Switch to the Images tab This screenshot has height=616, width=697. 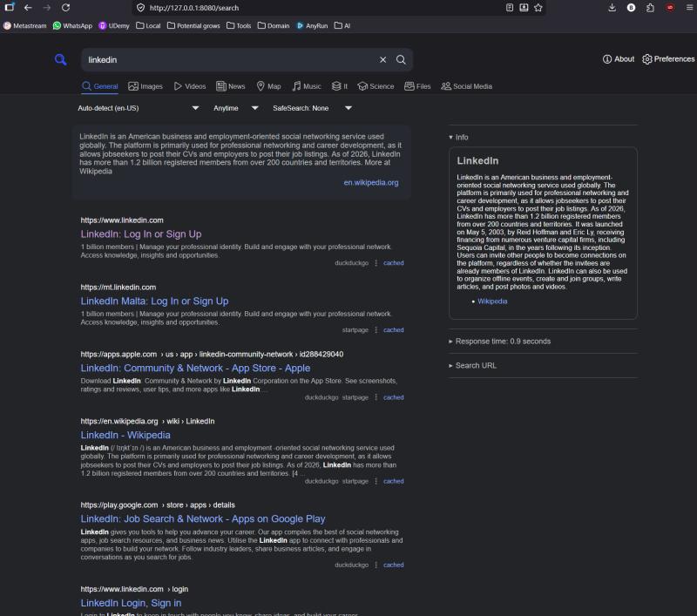145,86
